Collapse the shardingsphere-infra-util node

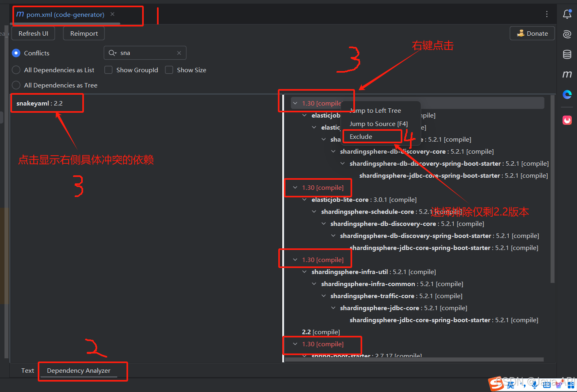point(304,272)
